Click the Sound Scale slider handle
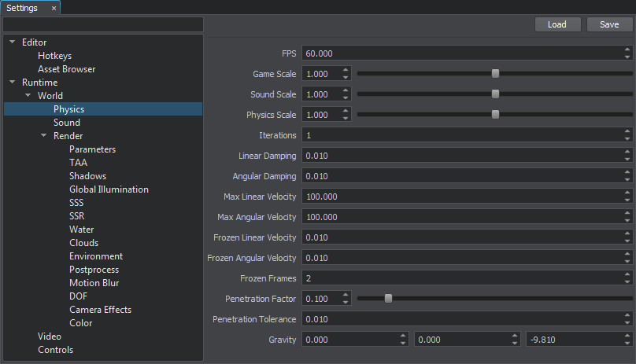 (x=495, y=94)
